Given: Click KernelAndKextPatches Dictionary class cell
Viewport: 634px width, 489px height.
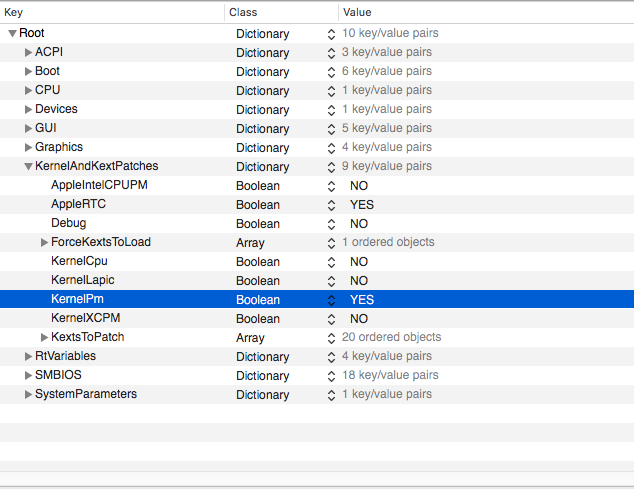Looking at the screenshot, I should [262, 167].
